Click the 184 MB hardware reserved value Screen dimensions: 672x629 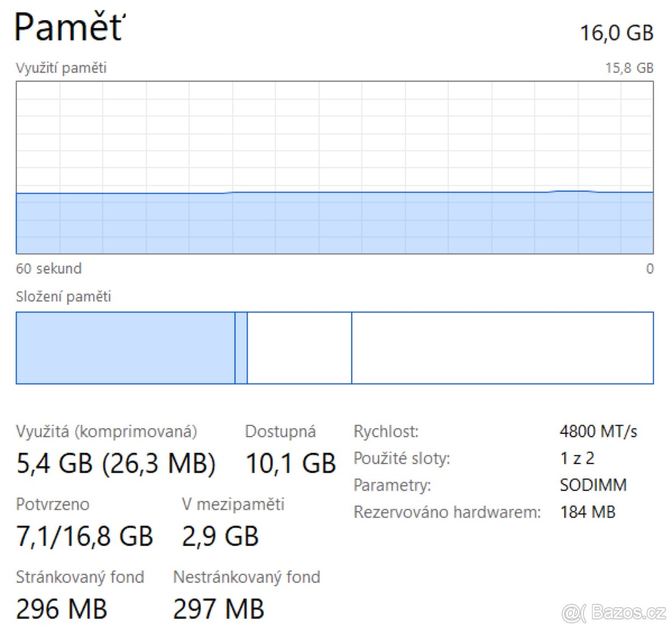pyautogui.click(x=587, y=511)
